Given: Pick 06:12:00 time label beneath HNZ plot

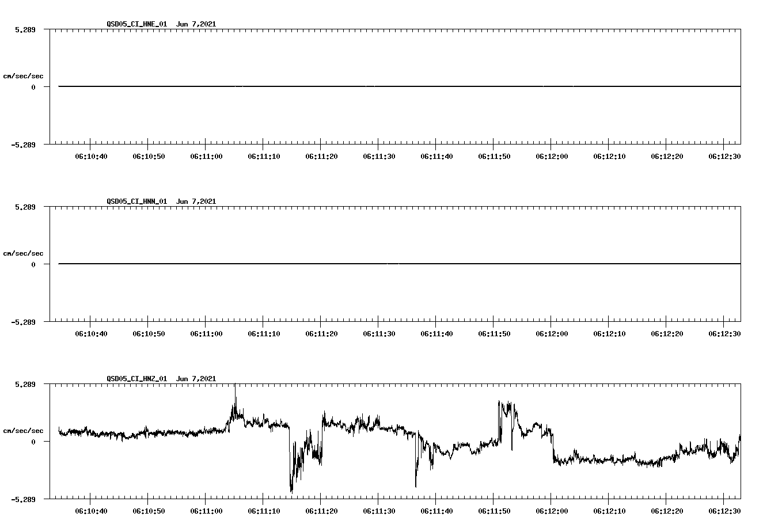Looking at the screenshot, I should 552,511.
